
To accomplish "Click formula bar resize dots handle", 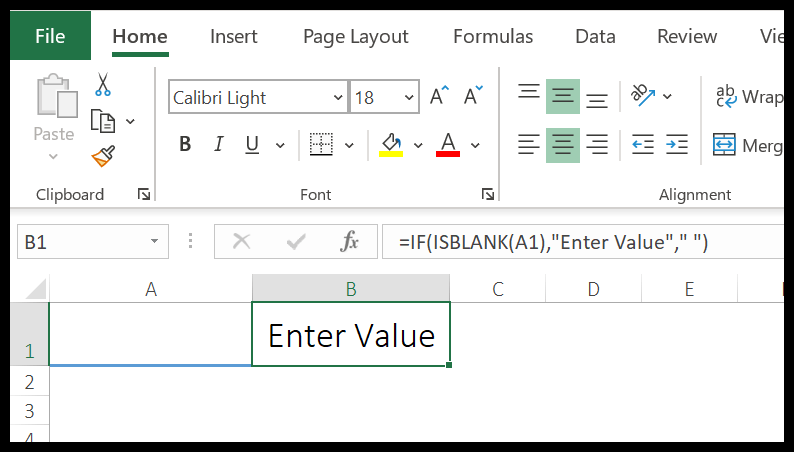I will click(x=190, y=241).
